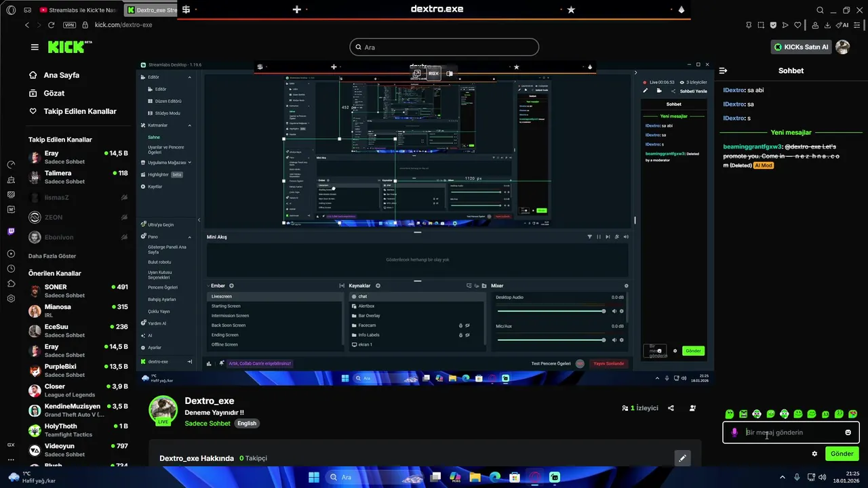This screenshot has height=488, width=868.
Task: Open Talimera followed channel
Action: pyautogui.click(x=78, y=177)
